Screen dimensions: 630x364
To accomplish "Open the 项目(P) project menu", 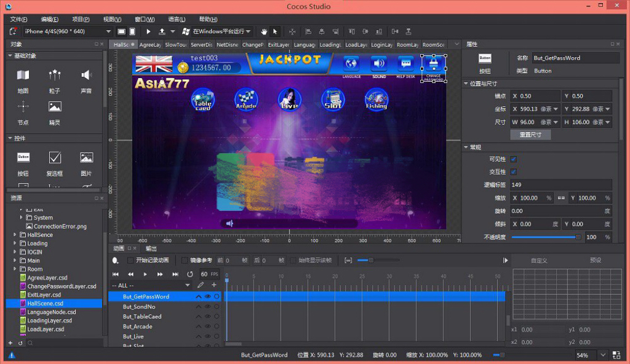I will (81, 19).
